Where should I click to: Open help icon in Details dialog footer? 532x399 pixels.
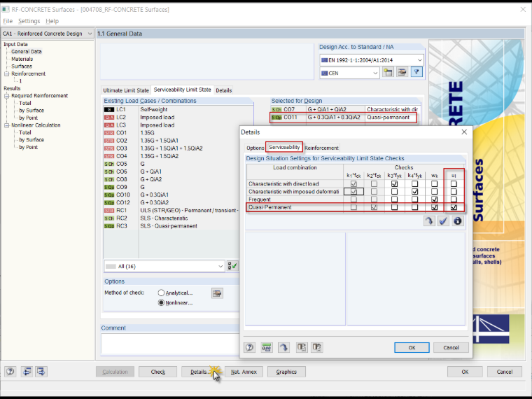[250, 347]
